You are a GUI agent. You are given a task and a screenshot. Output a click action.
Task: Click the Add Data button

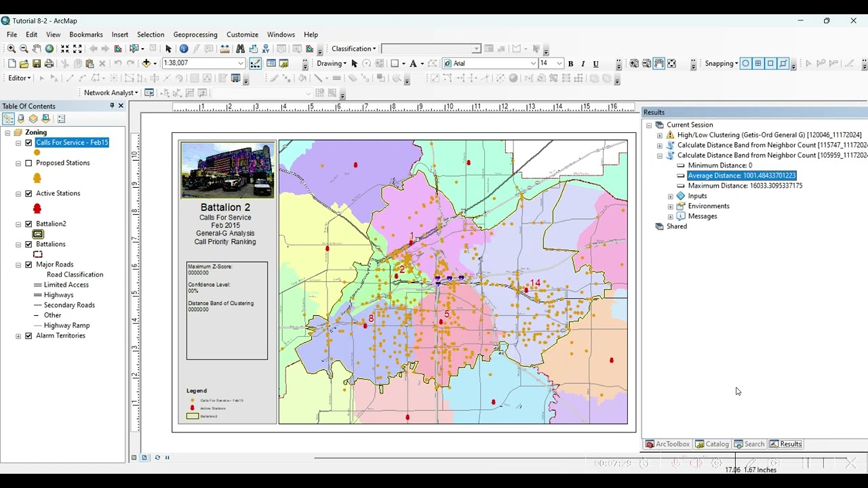point(146,64)
